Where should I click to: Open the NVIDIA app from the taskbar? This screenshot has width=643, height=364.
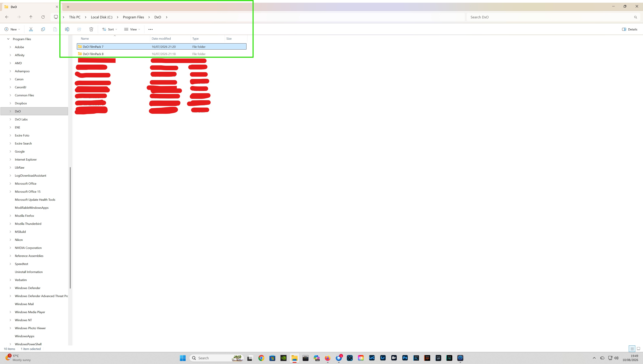pyautogui.click(x=283, y=358)
